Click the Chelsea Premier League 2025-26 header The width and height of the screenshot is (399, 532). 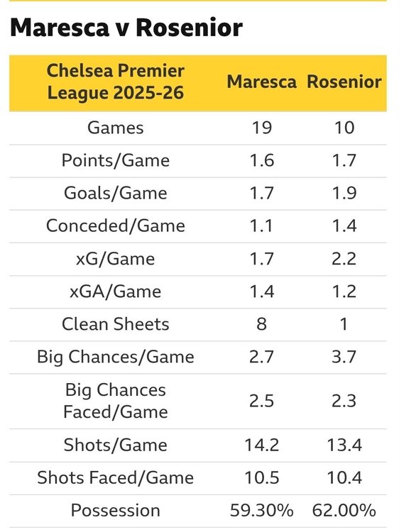coord(116,82)
